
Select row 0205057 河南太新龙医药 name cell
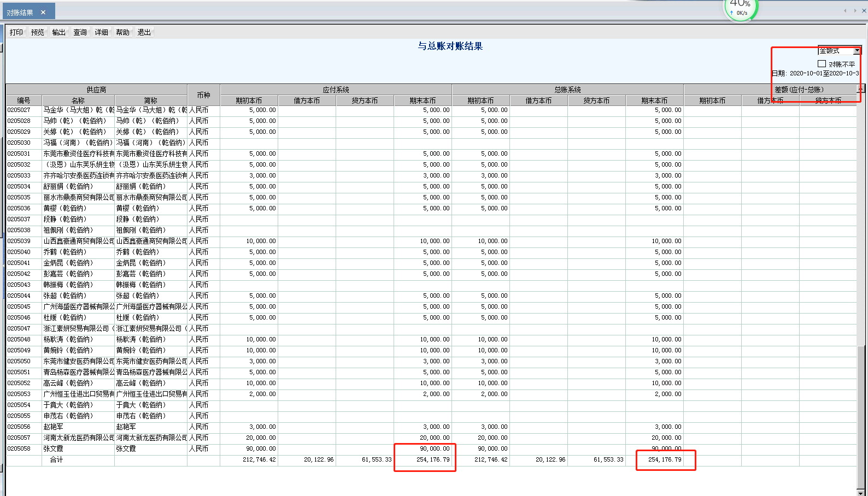coord(78,438)
